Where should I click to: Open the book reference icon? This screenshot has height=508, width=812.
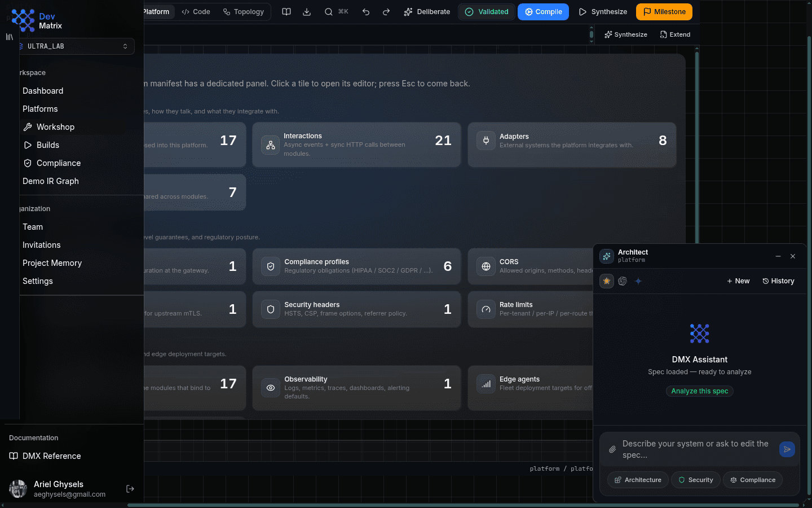(x=286, y=12)
